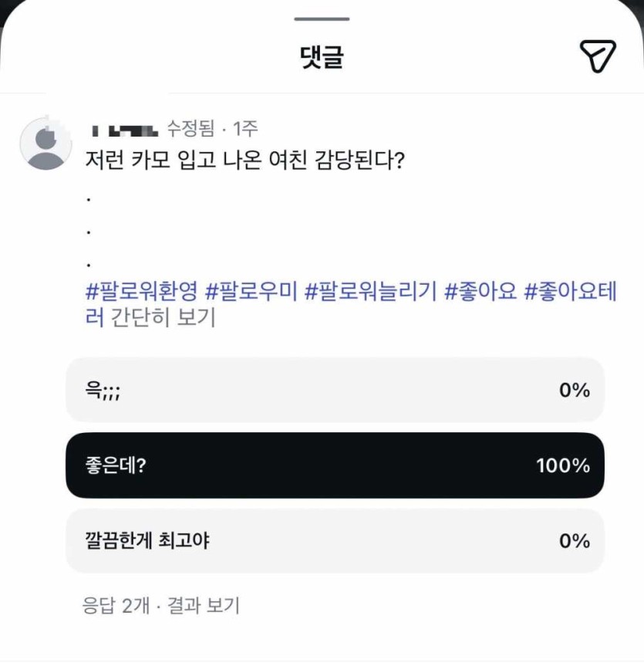Tap the paper plane share icon
This screenshot has width=644, height=663.
(597, 56)
